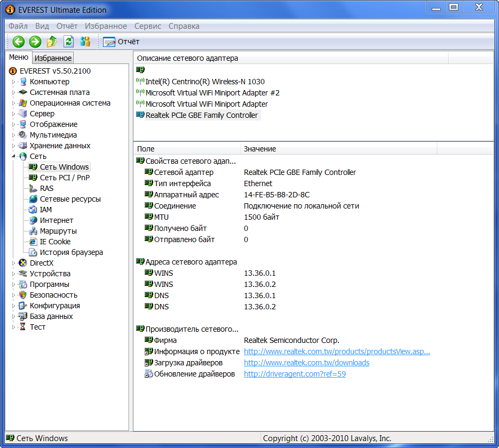Open the realtek.com.tw/downloads link

pos(306,363)
